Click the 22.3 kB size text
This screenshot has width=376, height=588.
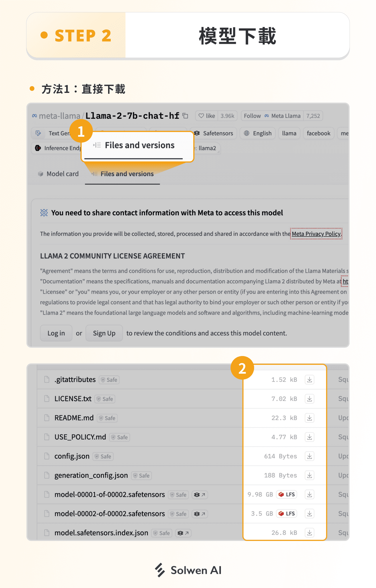click(x=284, y=418)
